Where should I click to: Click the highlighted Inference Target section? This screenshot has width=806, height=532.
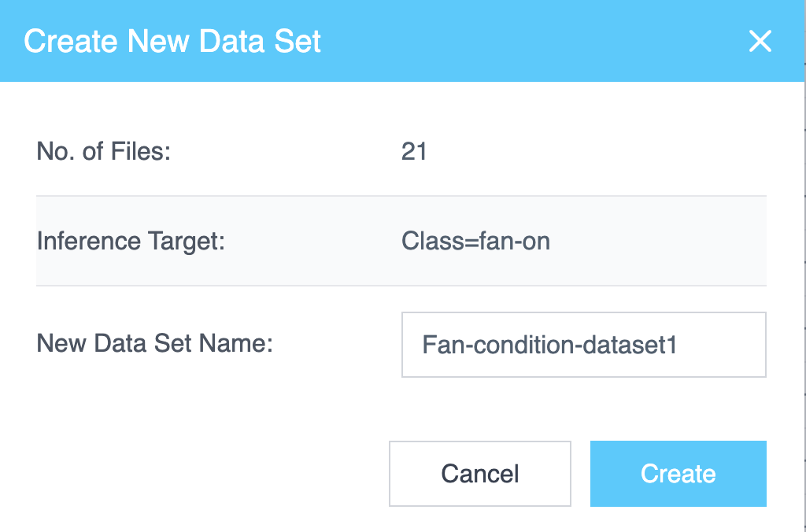pyautogui.click(x=401, y=241)
